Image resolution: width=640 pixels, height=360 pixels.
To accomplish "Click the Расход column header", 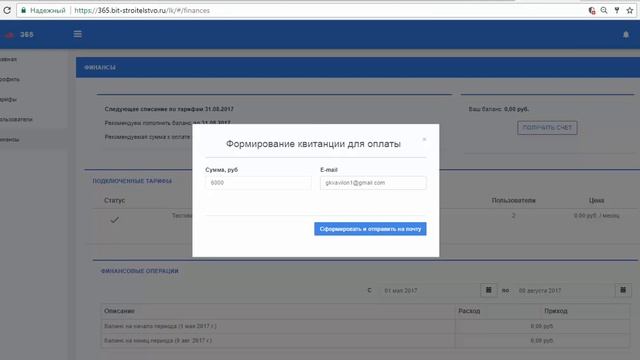I will pyautogui.click(x=469, y=311).
